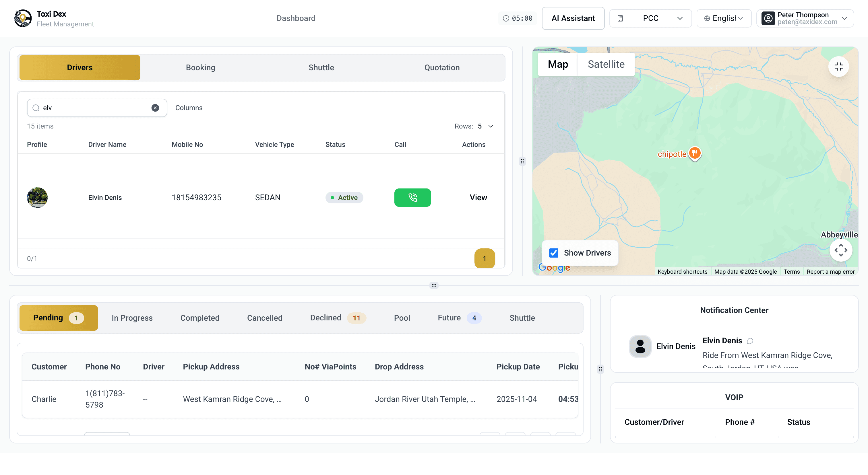This screenshot has height=475, width=868.
Task: Open Keyboard shortcuts on the map
Action: 682,272
